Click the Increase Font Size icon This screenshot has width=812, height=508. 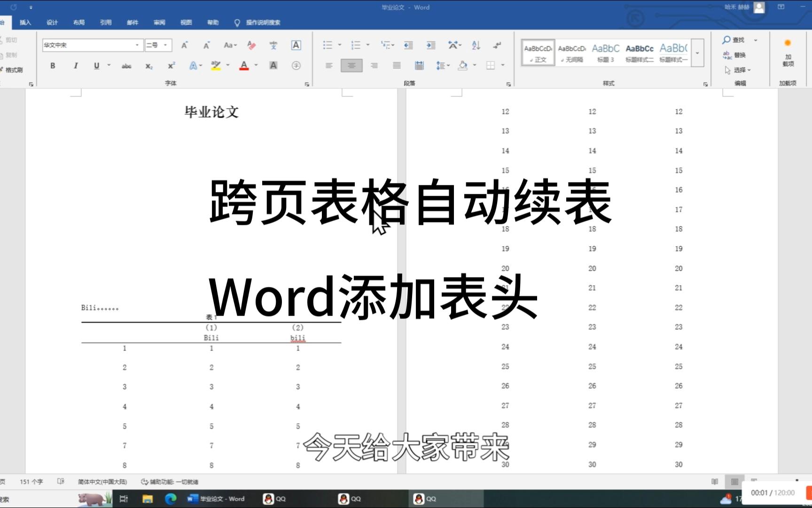[x=184, y=45]
